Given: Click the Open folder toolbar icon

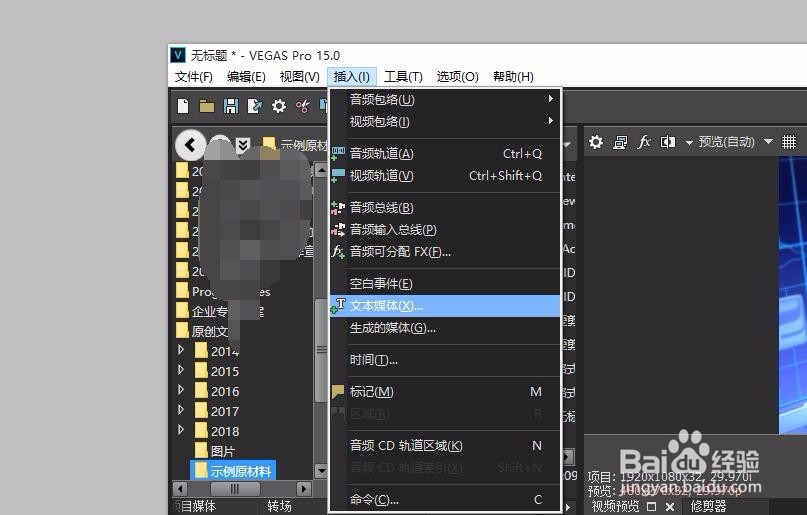Looking at the screenshot, I should [x=207, y=106].
